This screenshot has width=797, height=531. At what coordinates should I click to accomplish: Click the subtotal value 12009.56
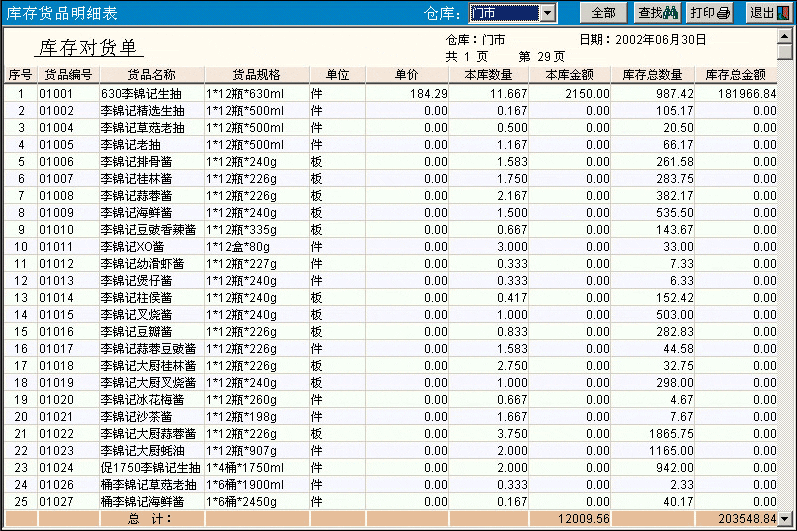pyautogui.click(x=584, y=519)
